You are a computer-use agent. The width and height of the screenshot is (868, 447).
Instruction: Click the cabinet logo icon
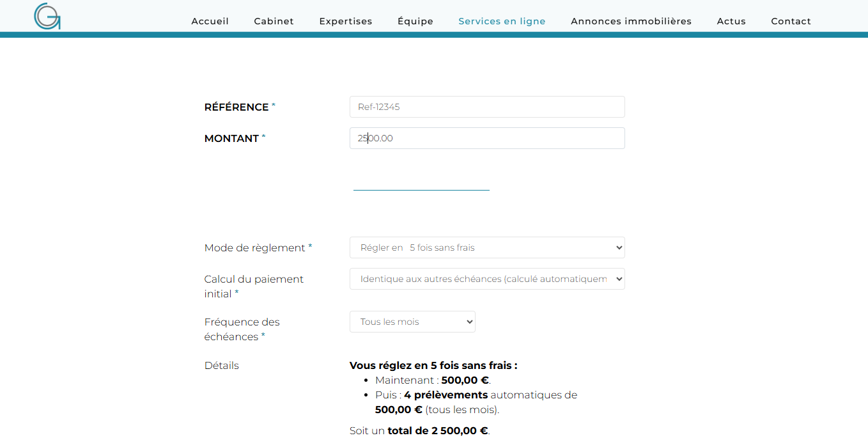(47, 17)
